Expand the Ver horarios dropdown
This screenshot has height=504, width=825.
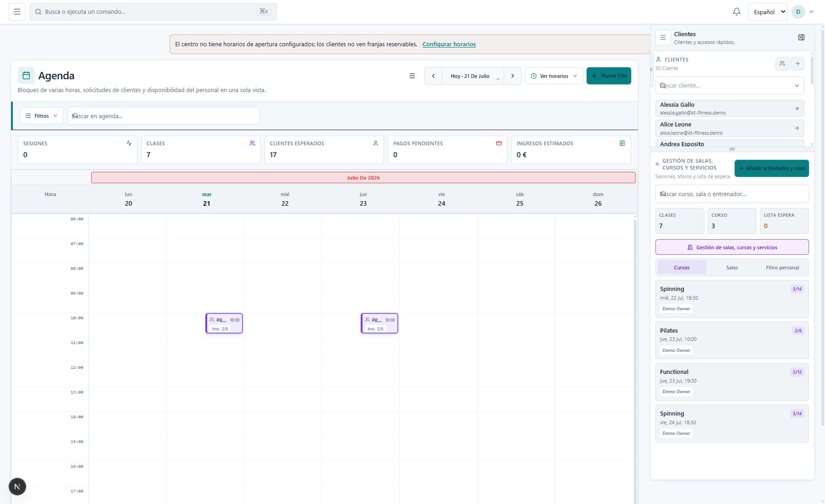(554, 76)
